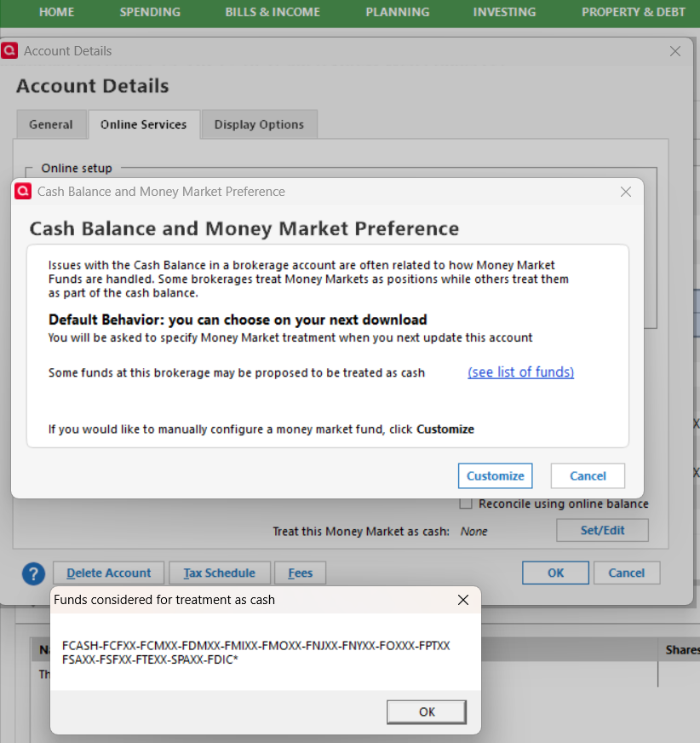Click Quicken icon in Cash Balance dialog title

(23, 192)
